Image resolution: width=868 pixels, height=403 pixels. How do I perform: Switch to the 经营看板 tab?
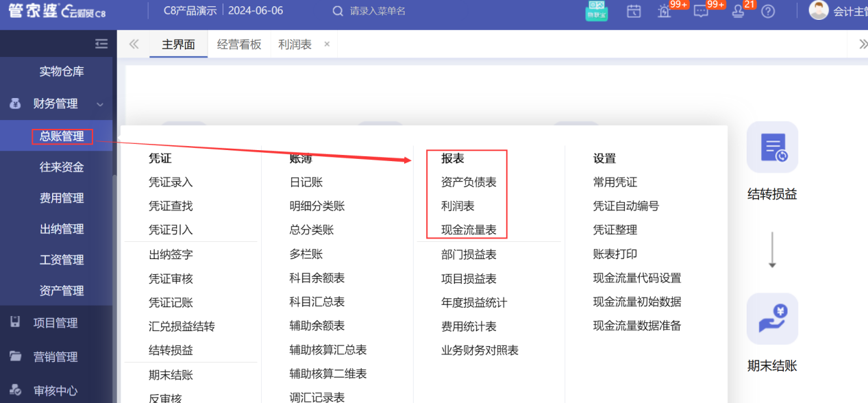click(x=239, y=43)
